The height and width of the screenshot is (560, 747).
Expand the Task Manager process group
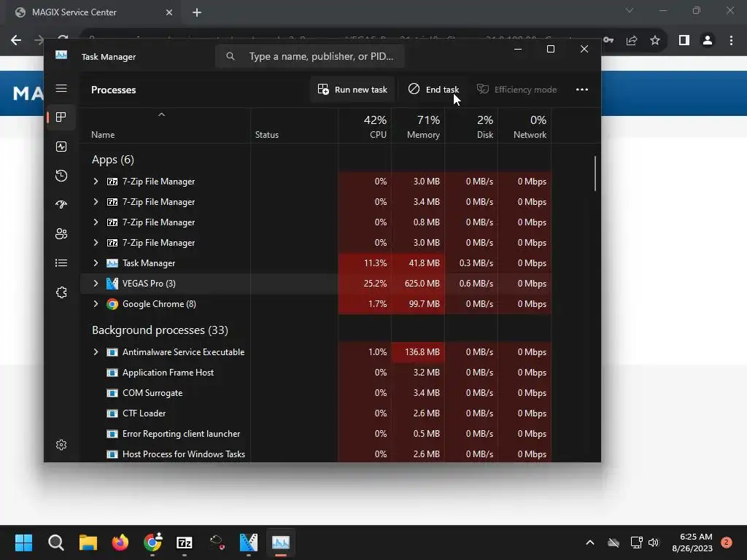pos(96,262)
